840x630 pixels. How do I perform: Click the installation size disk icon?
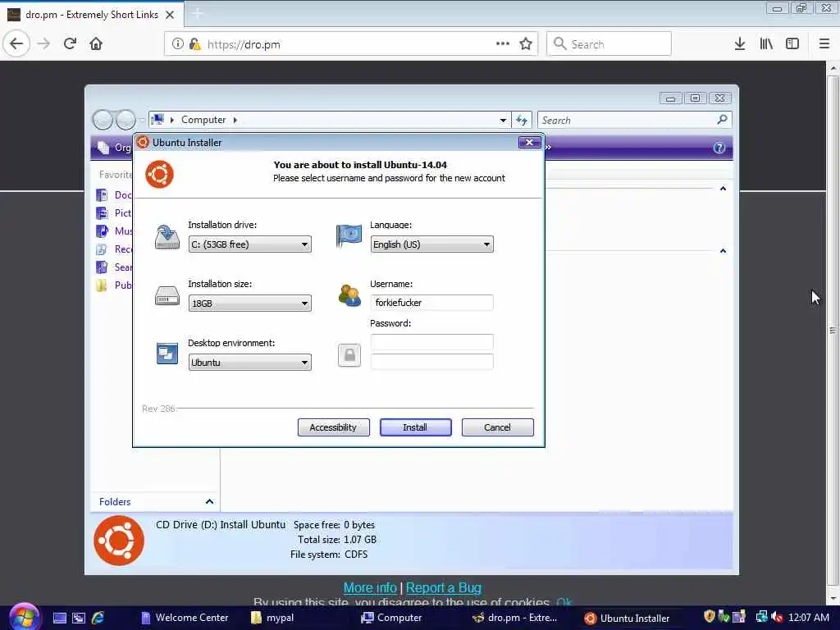[x=167, y=295]
